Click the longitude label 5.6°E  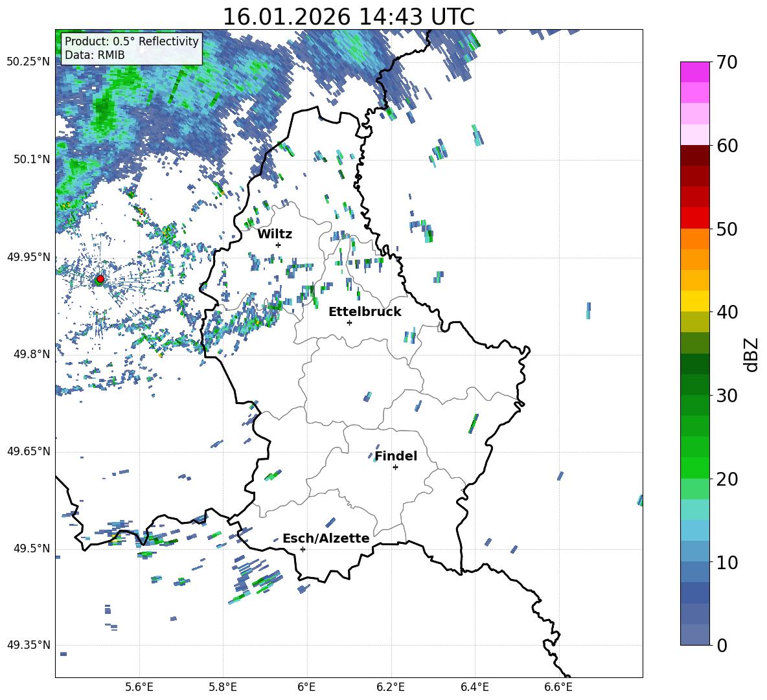(139, 687)
